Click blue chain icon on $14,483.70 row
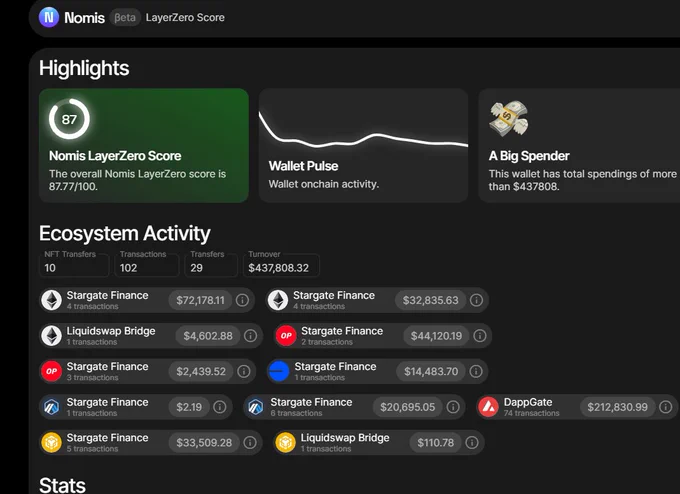 [279, 371]
